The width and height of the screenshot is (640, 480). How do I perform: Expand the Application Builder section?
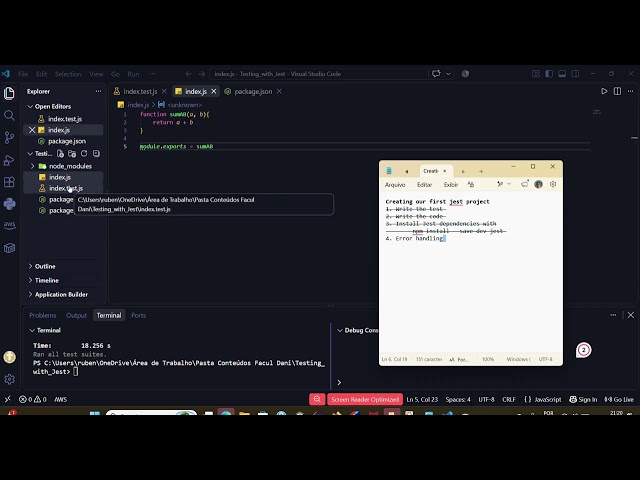coord(61,295)
